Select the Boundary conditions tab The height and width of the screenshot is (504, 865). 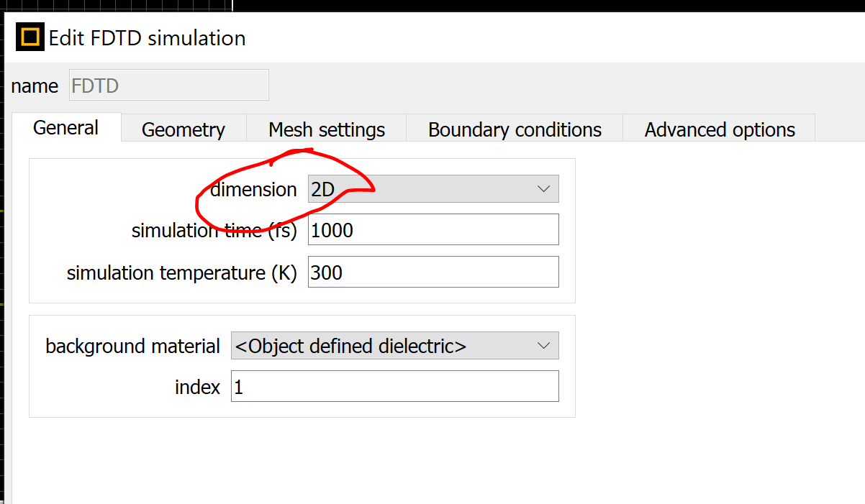[x=515, y=129]
